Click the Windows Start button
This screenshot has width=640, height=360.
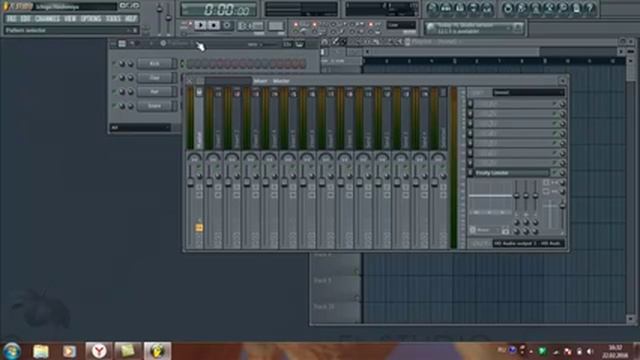coord(11,351)
